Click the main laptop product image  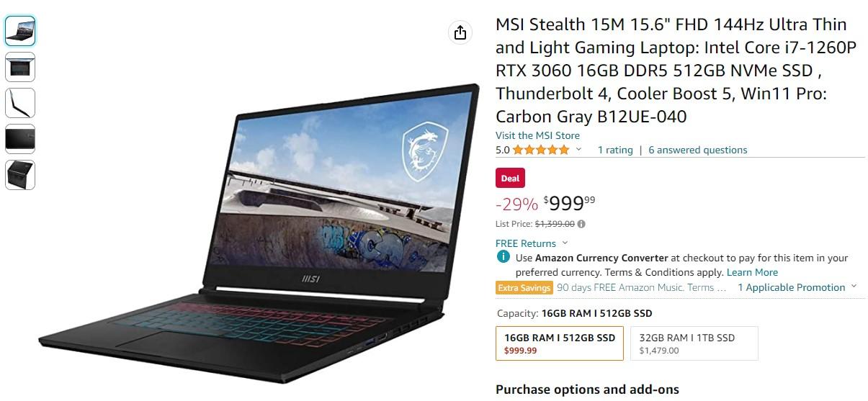[x=258, y=232]
